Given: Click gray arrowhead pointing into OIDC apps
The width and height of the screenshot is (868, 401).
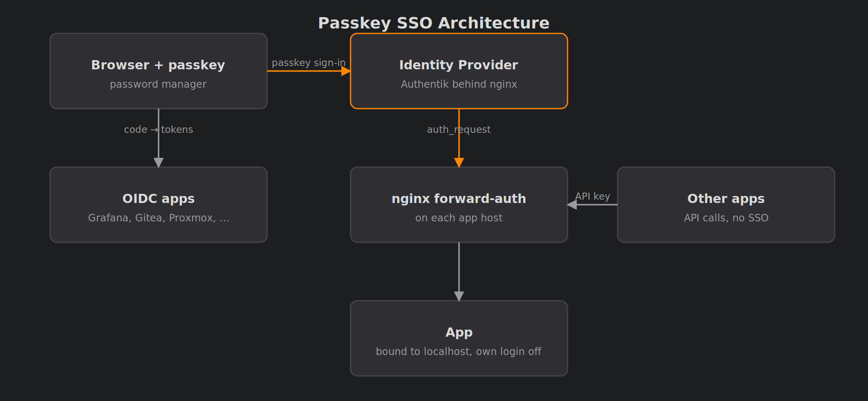Looking at the screenshot, I should [159, 162].
